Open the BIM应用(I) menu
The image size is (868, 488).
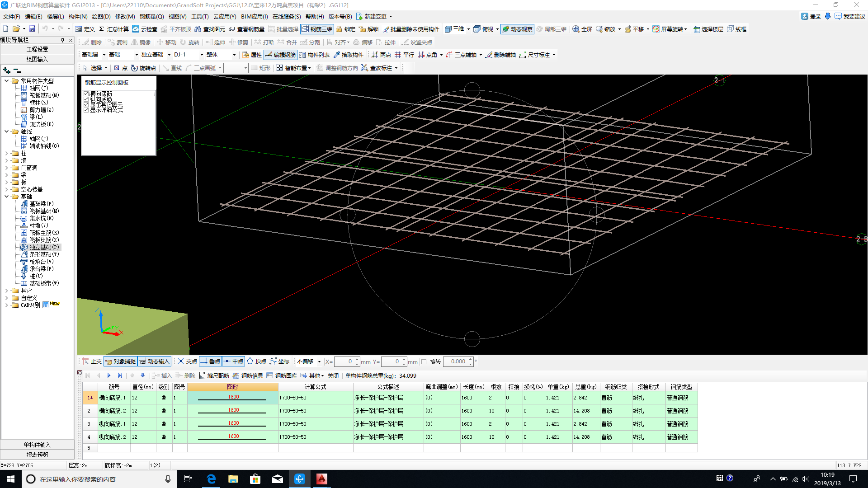coord(254,16)
